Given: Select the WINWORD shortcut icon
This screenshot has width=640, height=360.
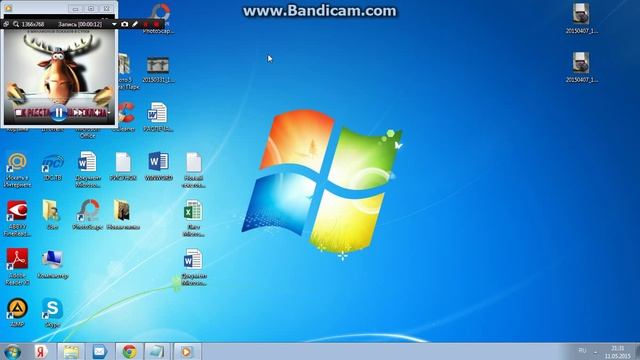Looking at the screenshot, I should [x=158, y=166].
